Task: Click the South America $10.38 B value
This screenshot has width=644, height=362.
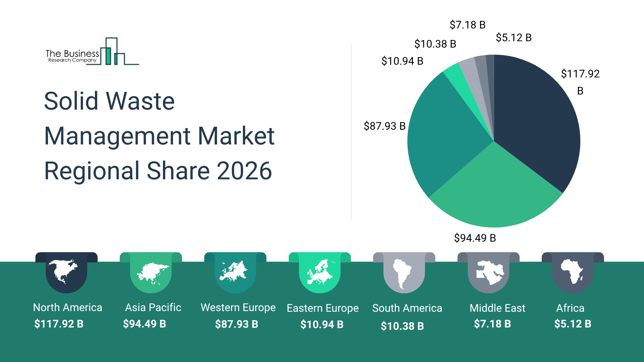Action: pos(402,326)
